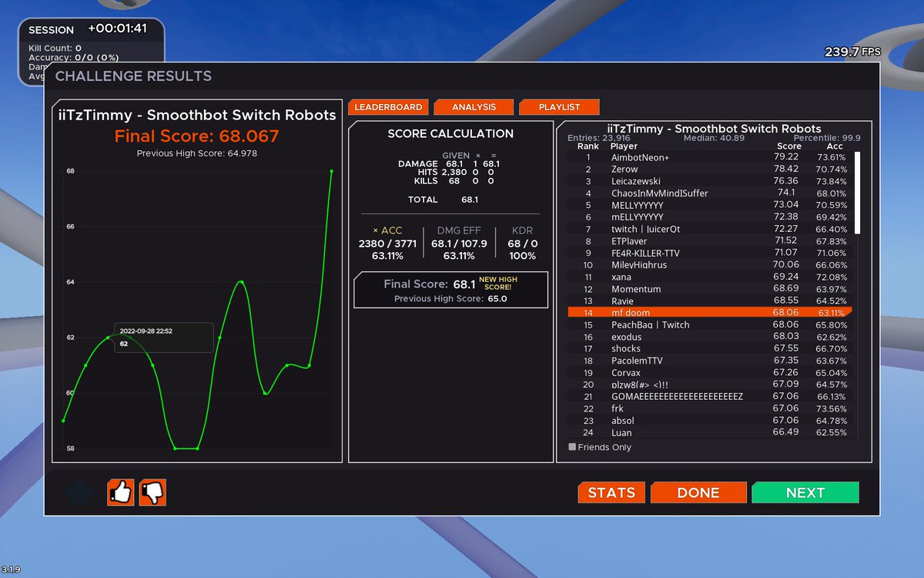
Task: Click the graph point labeled 62
Action: 108,338
